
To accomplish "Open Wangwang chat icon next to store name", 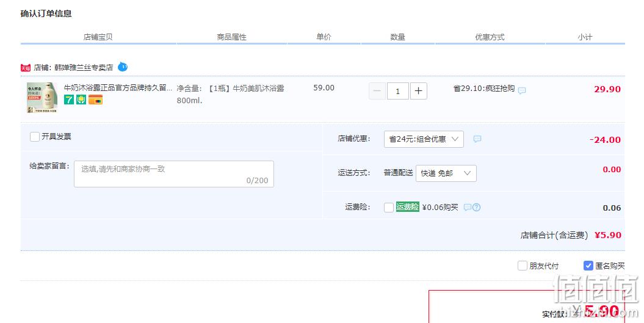I will point(123,67).
